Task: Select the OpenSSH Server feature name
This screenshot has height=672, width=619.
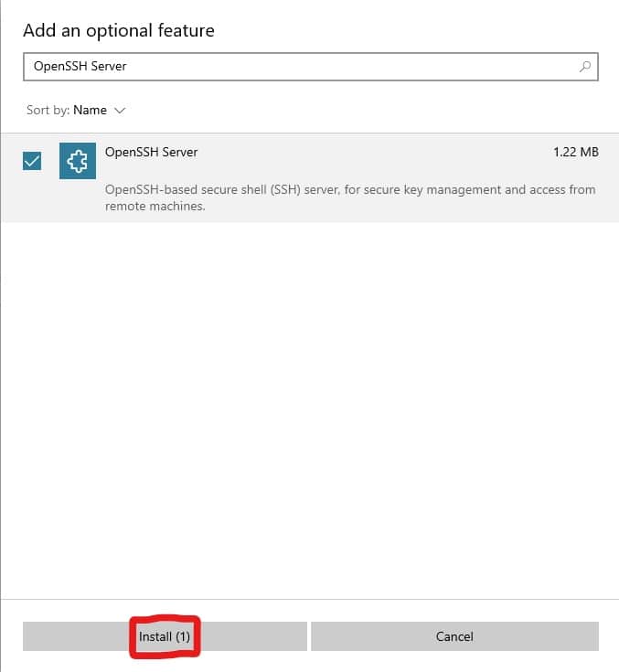Action: (152, 152)
